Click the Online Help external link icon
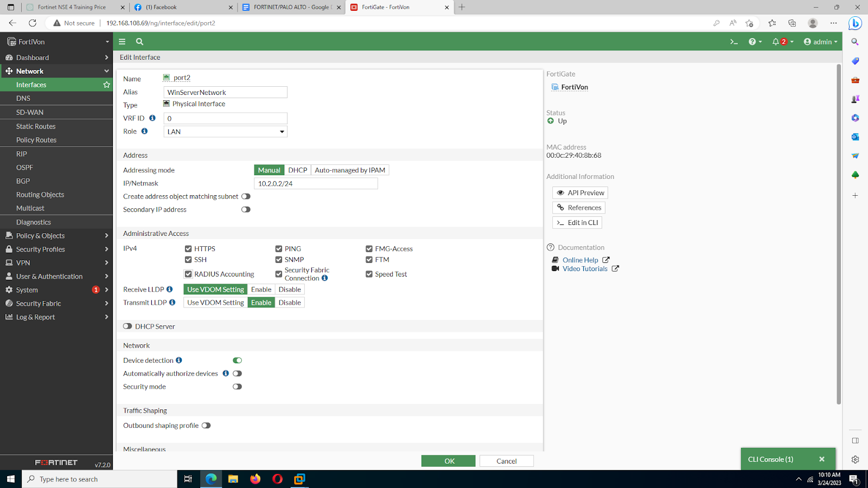The image size is (868, 488). pyautogui.click(x=606, y=260)
